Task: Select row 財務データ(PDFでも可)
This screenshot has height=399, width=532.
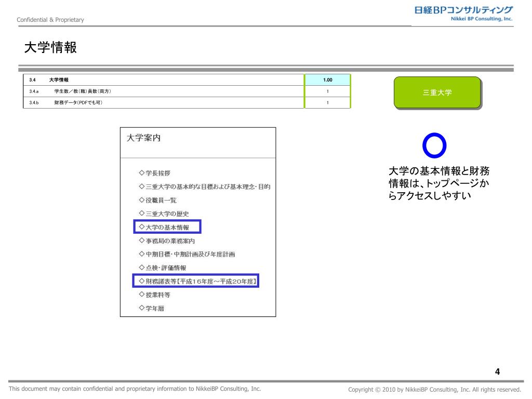Action: pyautogui.click(x=187, y=102)
